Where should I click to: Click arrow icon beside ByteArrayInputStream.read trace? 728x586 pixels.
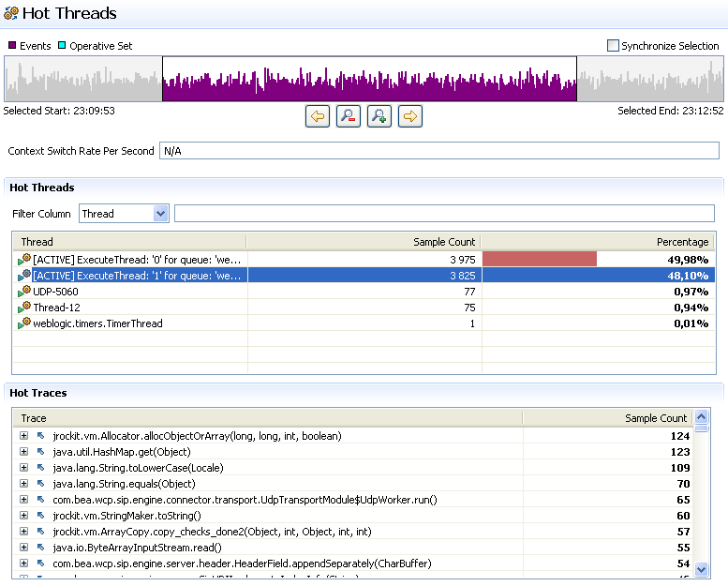(41, 548)
